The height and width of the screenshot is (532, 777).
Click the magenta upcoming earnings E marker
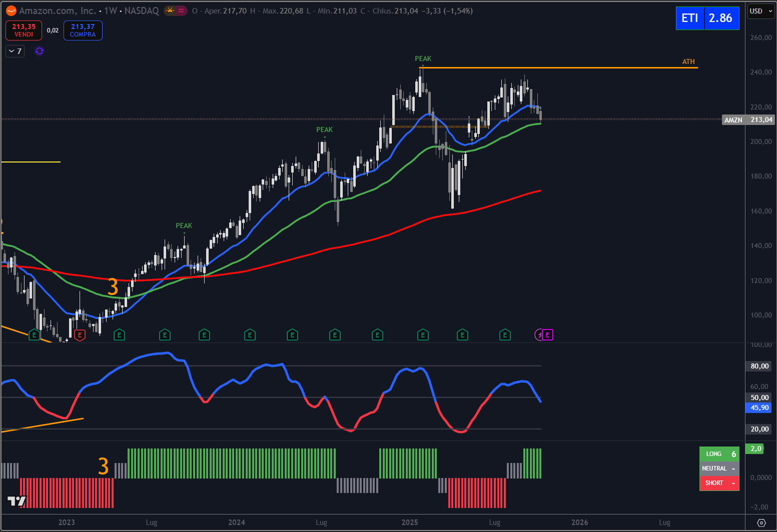(x=548, y=335)
